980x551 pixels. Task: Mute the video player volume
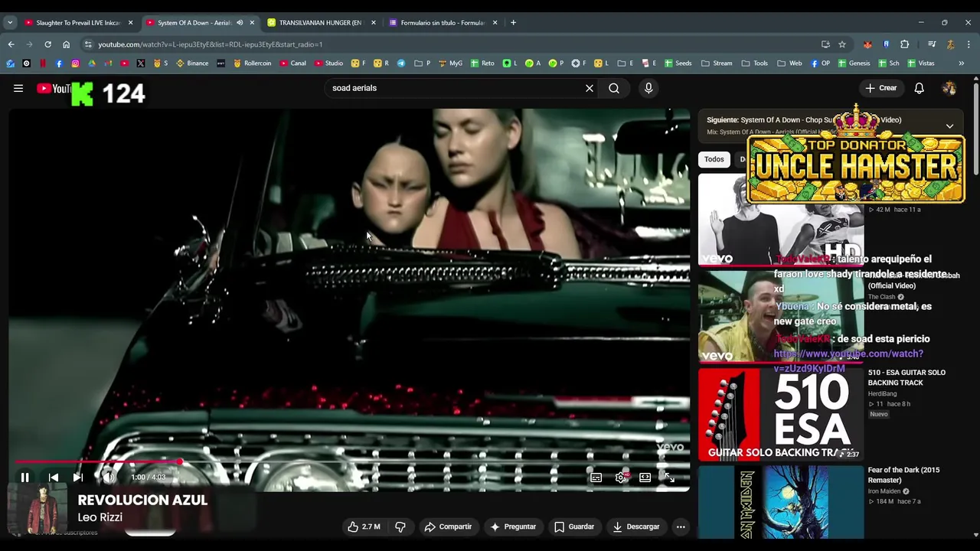click(109, 478)
